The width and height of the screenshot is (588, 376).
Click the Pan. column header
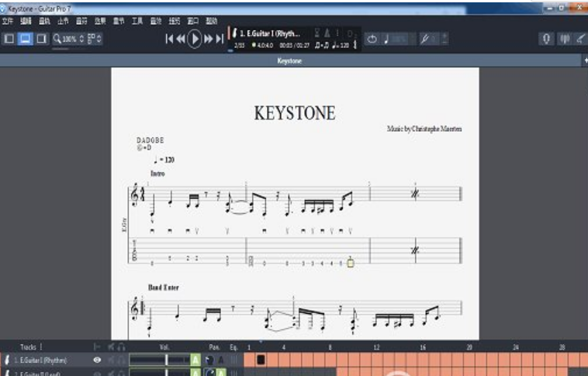214,347
